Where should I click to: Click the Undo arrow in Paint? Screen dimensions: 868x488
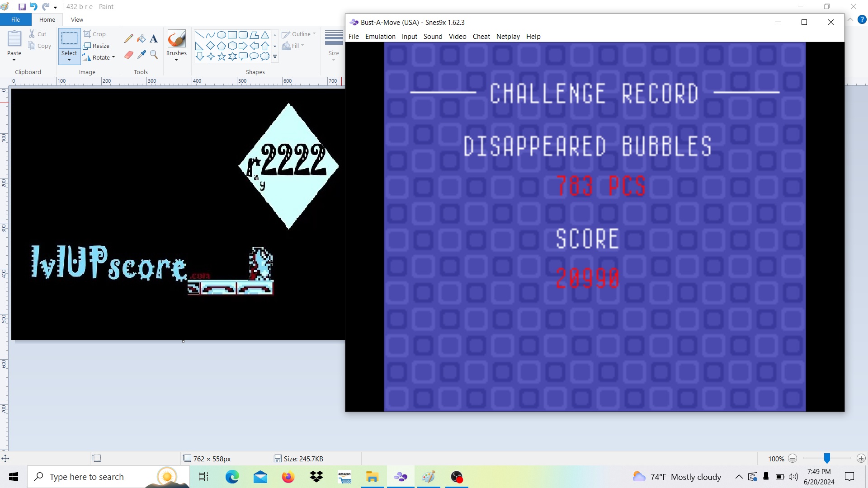[33, 7]
